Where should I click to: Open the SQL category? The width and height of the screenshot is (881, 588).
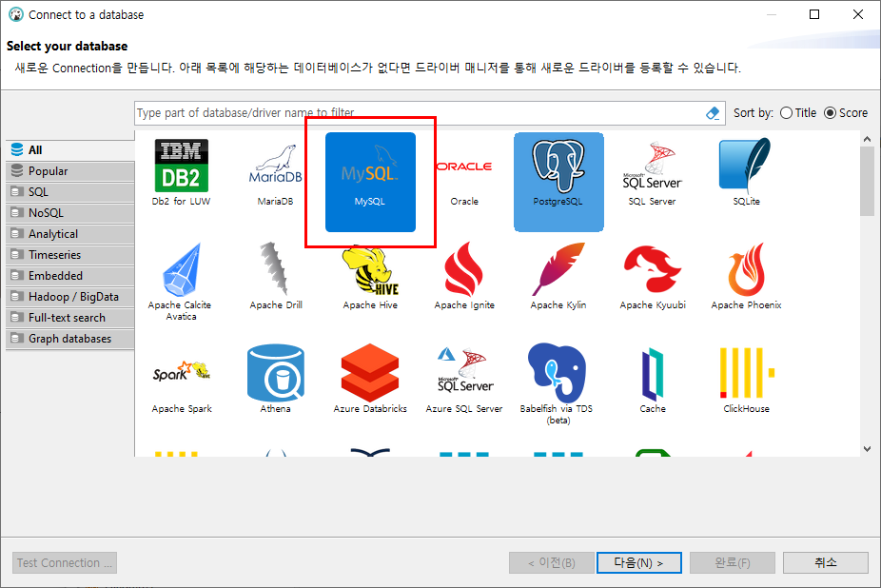pos(70,191)
